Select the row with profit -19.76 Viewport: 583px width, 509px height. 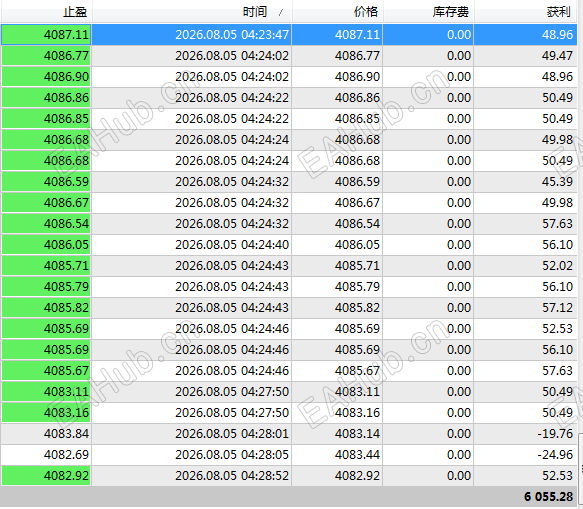tap(289, 434)
